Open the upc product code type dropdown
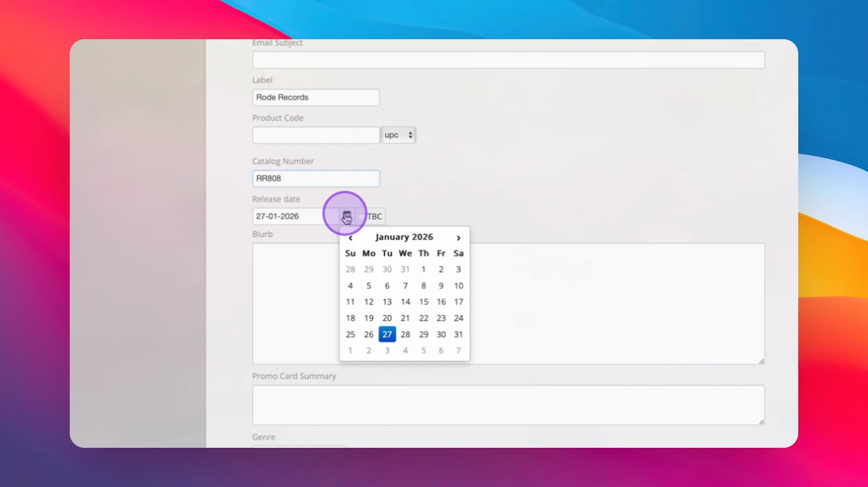This screenshot has width=868, height=487. (399, 135)
